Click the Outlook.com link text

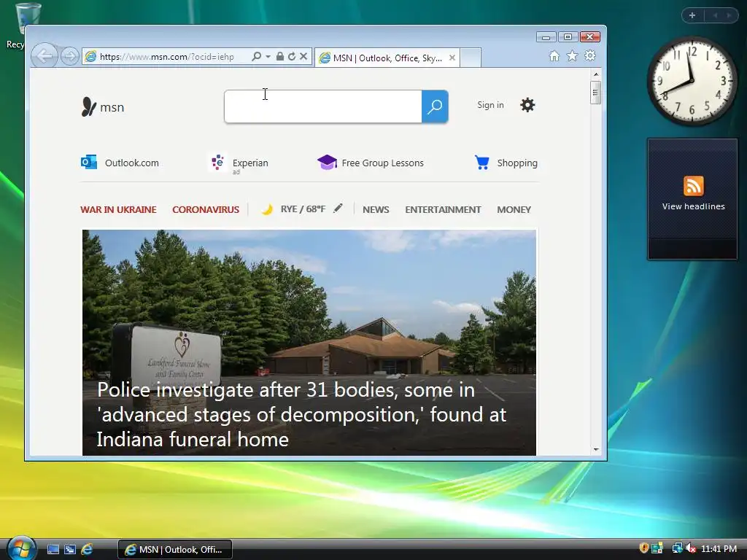[x=131, y=163]
